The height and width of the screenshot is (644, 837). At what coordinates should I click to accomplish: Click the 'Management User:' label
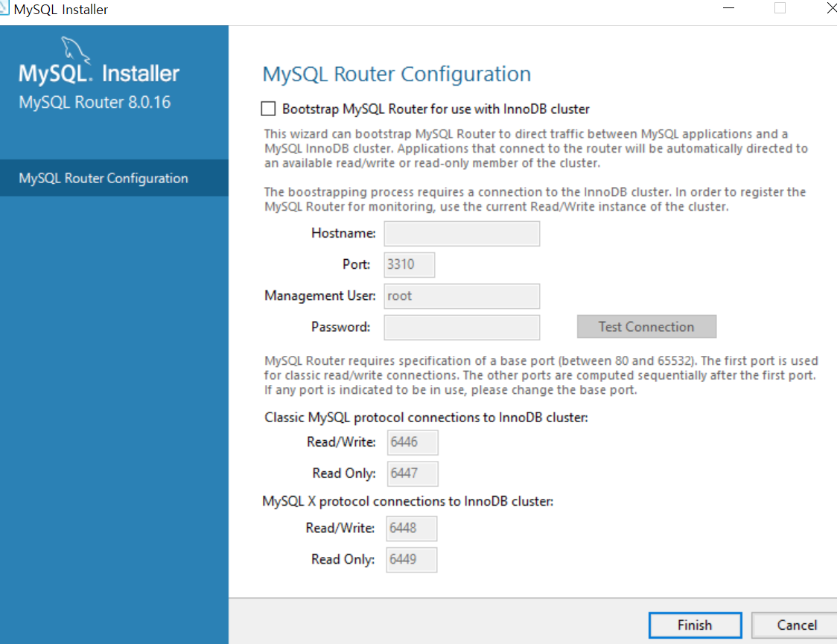click(x=320, y=296)
